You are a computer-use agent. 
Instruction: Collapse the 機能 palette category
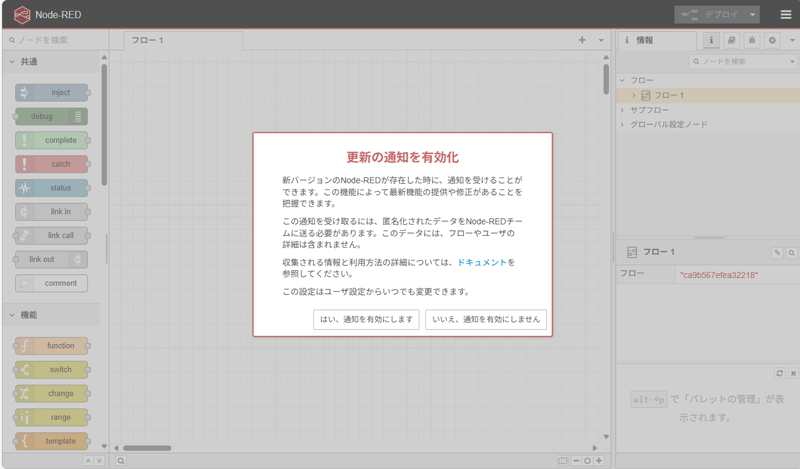pyautogui.click(x=51, y=315)
